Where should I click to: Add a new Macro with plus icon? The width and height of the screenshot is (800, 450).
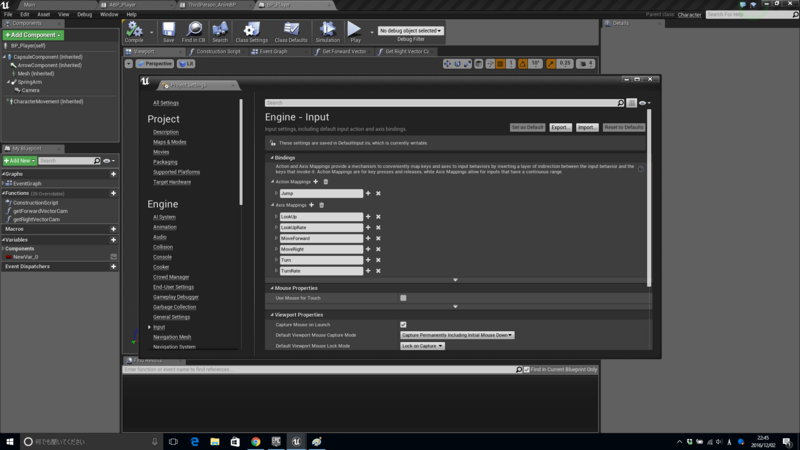[113, 229]
